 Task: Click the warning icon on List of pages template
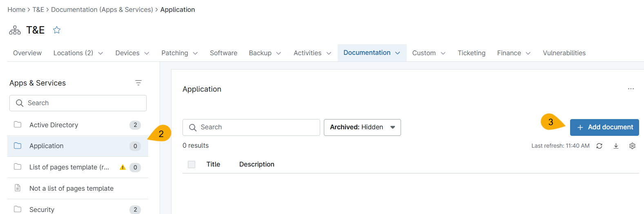[123, 167]
